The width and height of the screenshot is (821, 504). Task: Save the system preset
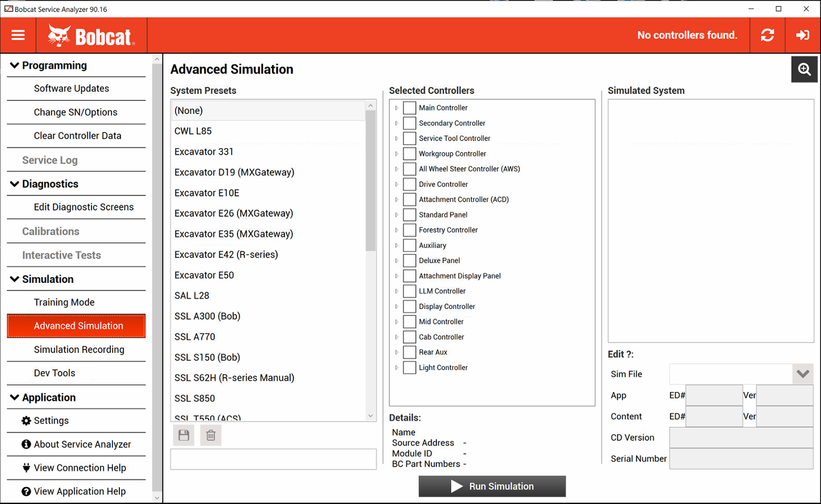[x=184, y=435]
